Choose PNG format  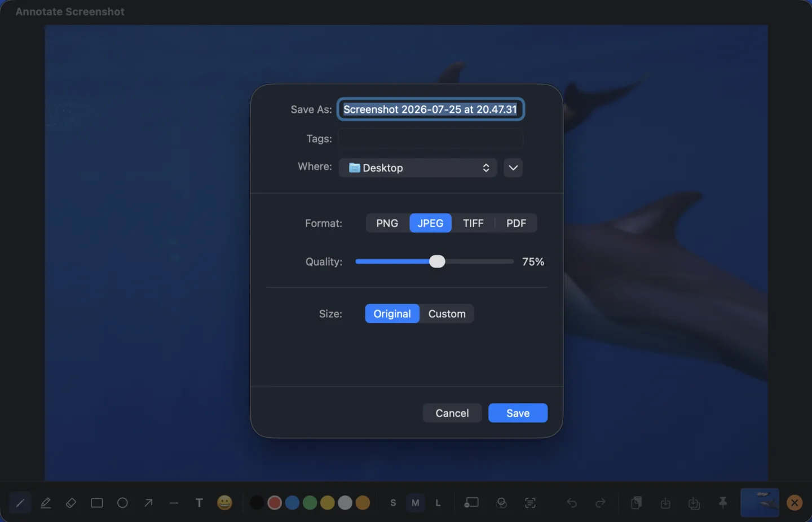pyautogui.click(x=387, y=223)
